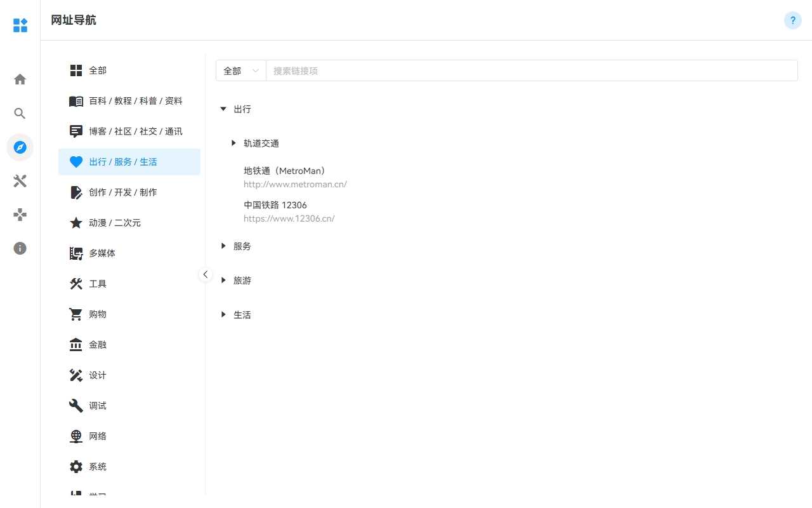Click the gamepad icon in left rail
Viewport: 812px width, 508px height.
point(20,215)
